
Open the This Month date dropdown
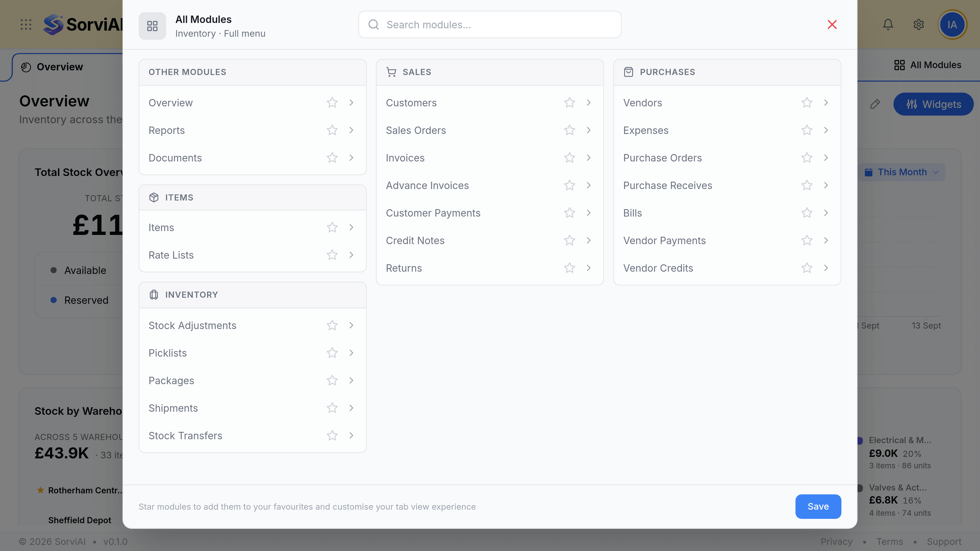(902, 172)
